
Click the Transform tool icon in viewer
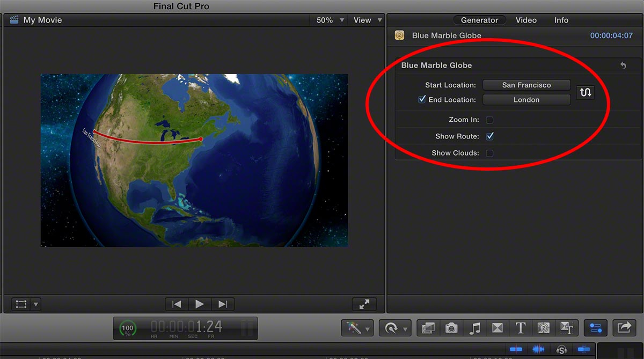(x=21, y=304)
